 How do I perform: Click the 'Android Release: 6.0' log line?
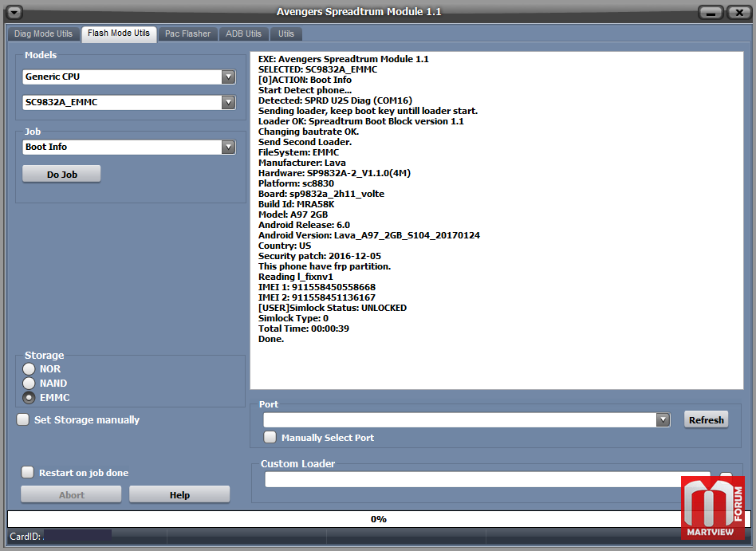coord(304,225)
